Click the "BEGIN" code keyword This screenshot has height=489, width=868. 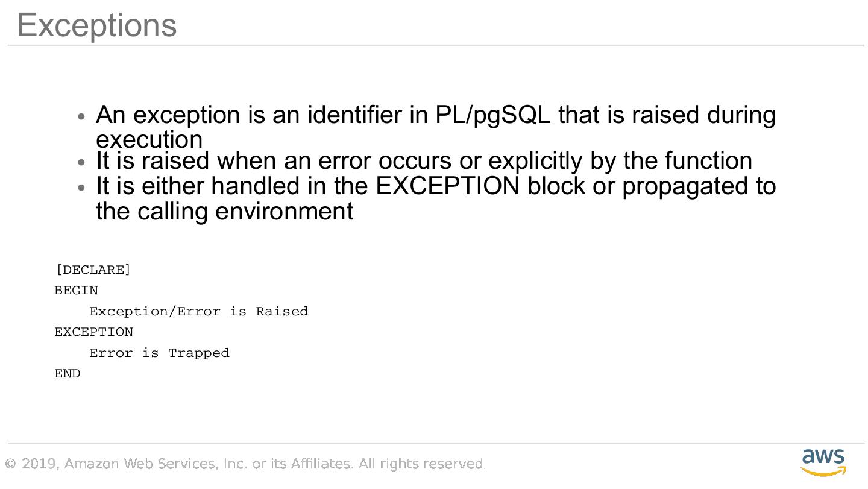76,291
